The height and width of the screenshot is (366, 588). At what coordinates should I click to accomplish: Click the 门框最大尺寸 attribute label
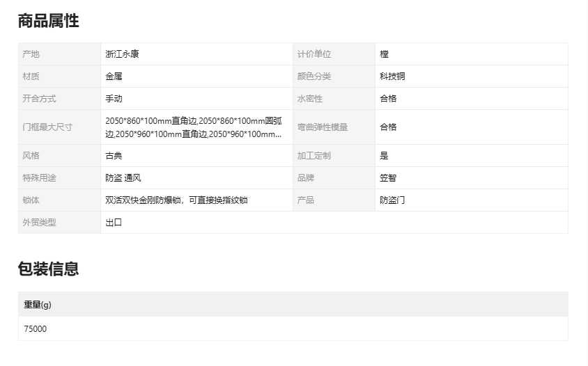(x=47, y=127)
